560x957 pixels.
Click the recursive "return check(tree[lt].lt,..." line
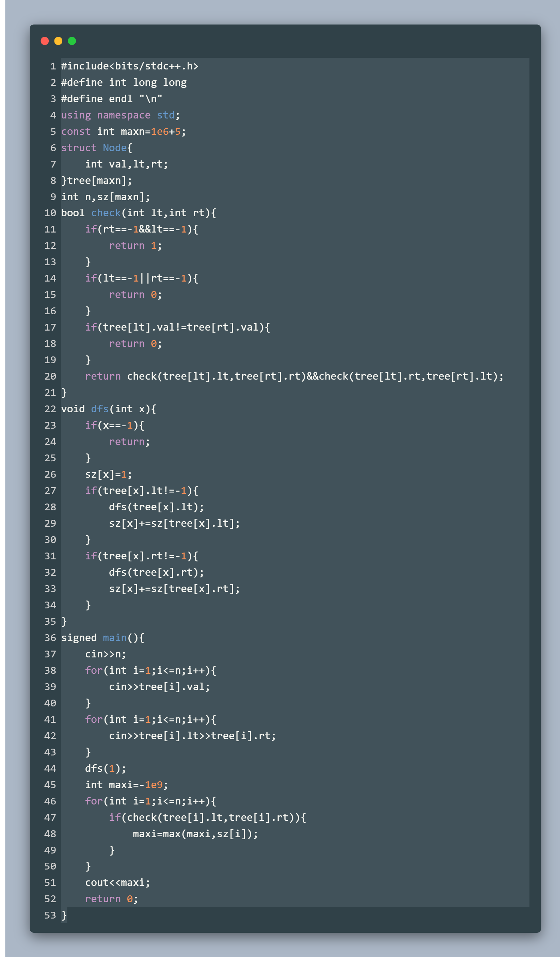tap(294, 376)
